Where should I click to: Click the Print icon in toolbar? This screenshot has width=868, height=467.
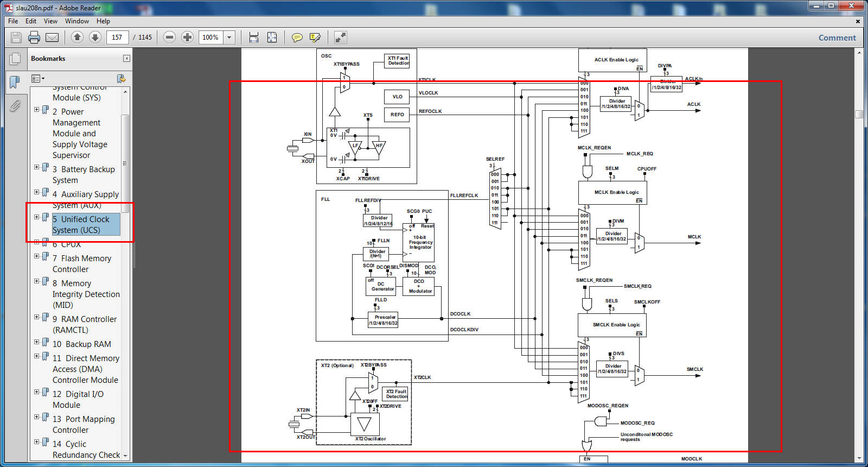pos(34,37)
